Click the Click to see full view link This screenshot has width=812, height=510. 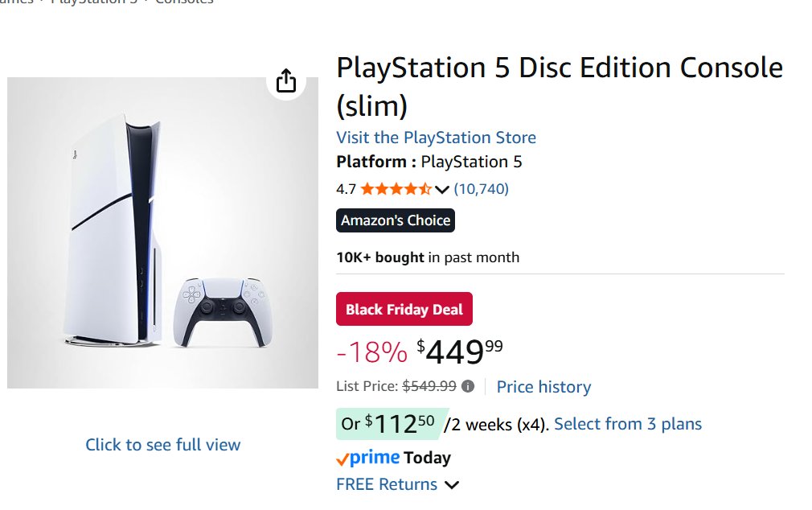click(x=163, y=444)
